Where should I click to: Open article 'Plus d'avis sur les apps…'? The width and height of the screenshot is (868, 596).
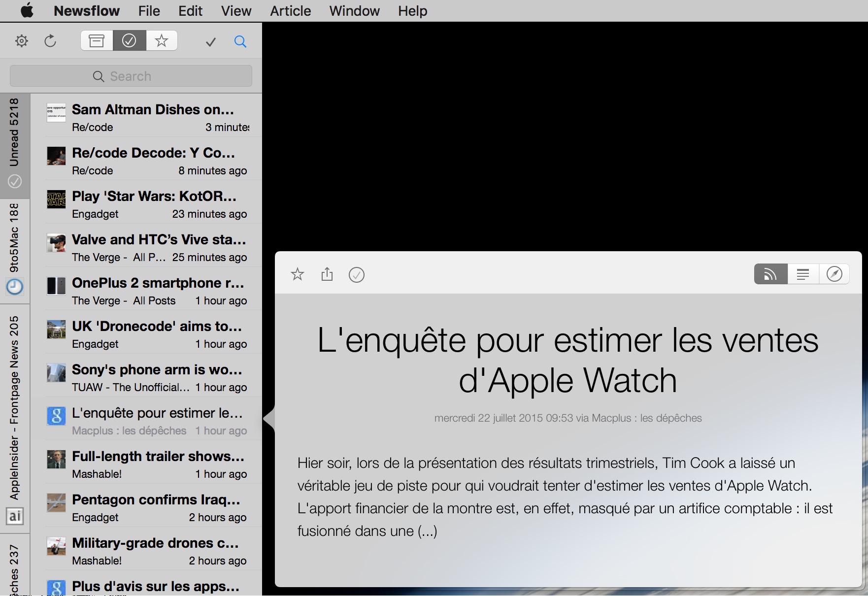146,583
